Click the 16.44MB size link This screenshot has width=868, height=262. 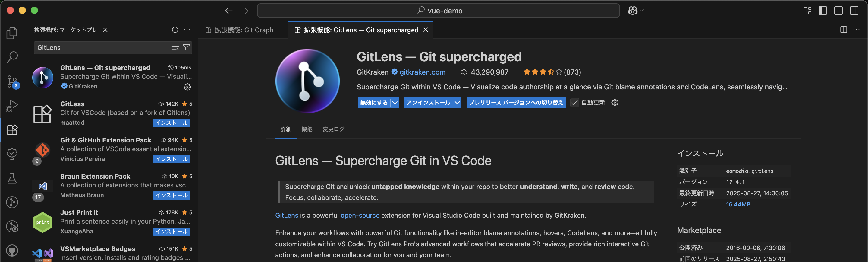tap(738, 204)
